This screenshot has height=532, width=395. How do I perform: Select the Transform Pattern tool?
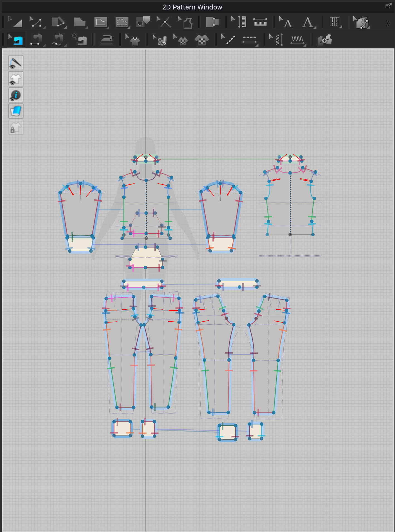click(15, 22)
